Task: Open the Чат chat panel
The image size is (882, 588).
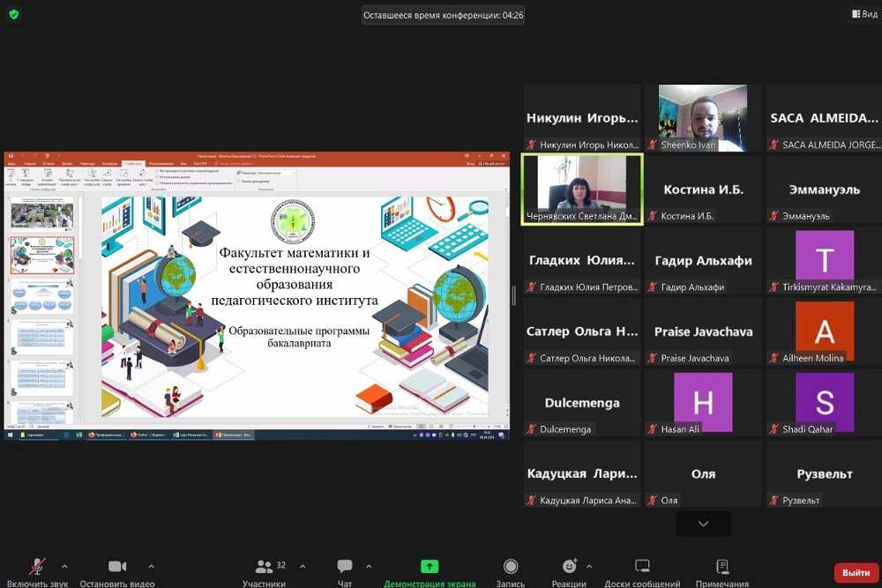Action: point(345,567)
